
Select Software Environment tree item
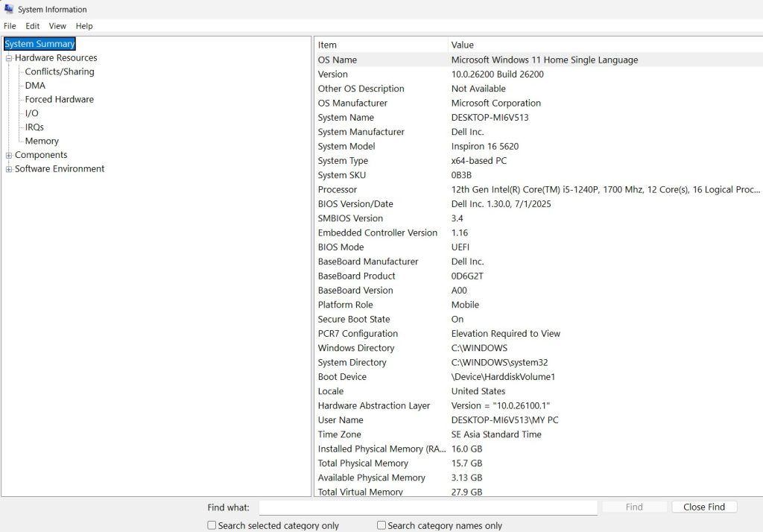coord(60,168)
